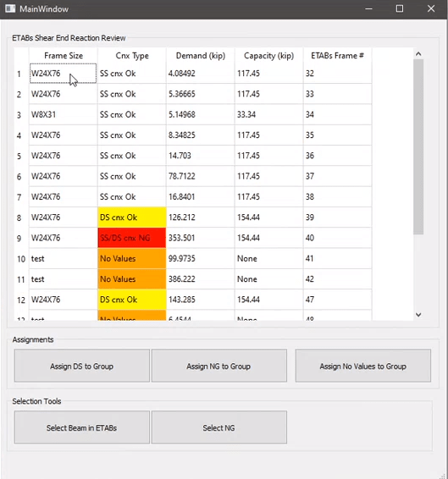Select ETABs frame number 35
The image size is (448, 479).
pos(338,135)
